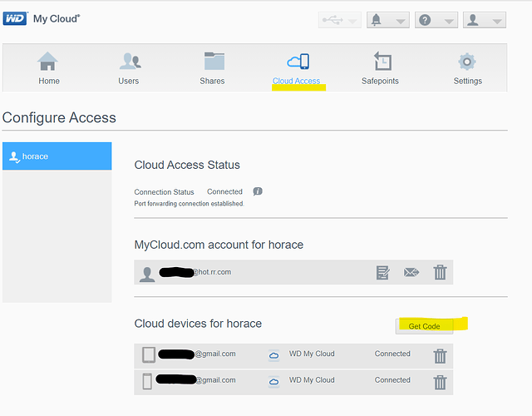
Task: Click @gmail.com address in second device row
Action: pos(216,380)
